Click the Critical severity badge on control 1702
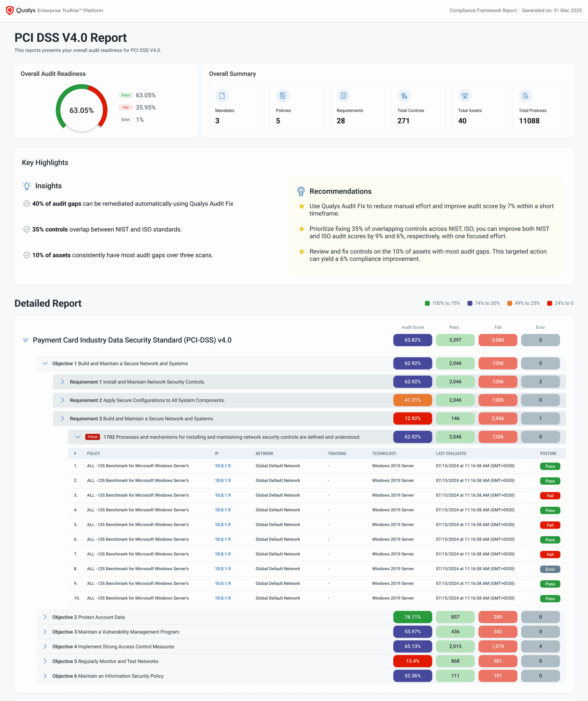This screenshot has height=701, width=588. point(92,437)
